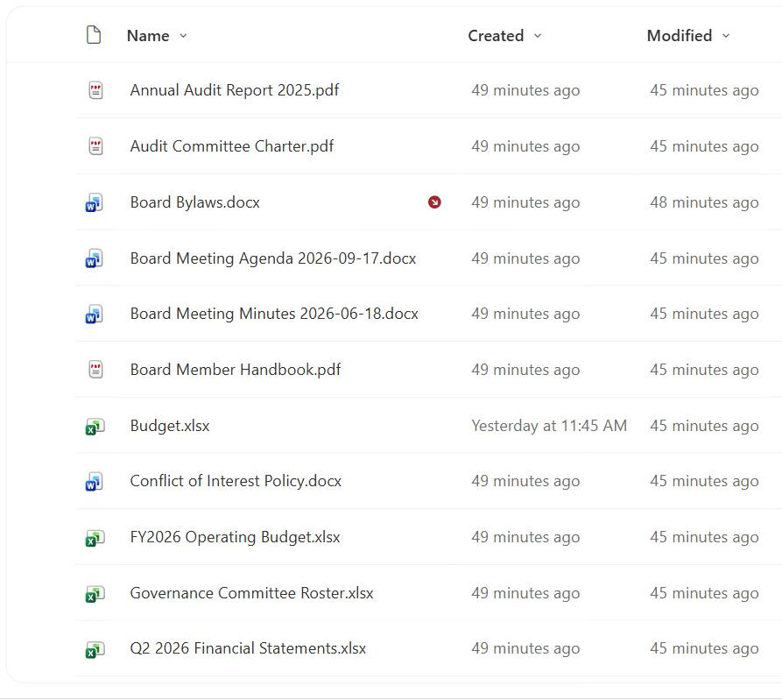Open Board Bylaws.docx

click(195, 202)
